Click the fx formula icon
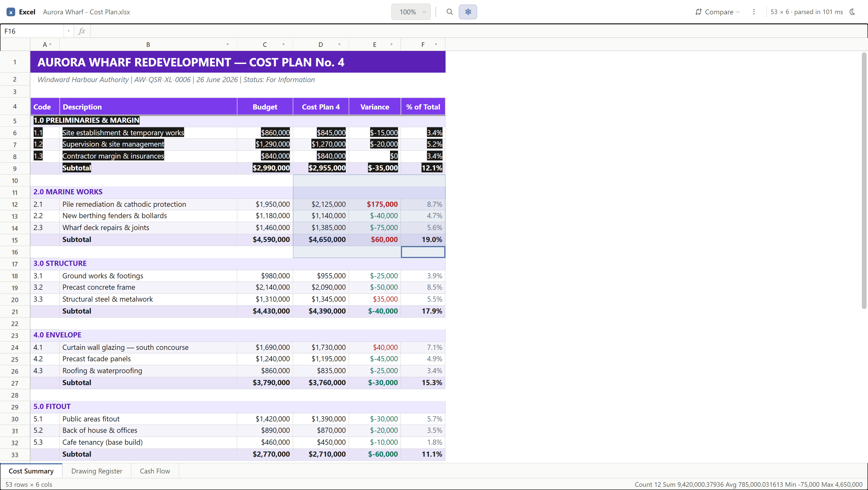Viewport: 868px width, 490px height. (82, 31)
